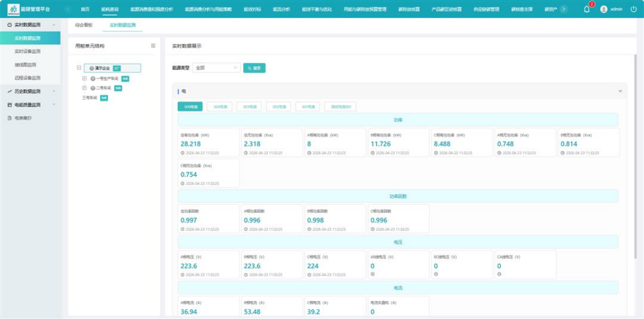The image size is (644, 319).
Task: Open 碳排放核算 in top navigation
Action: pyautogui.click(x=409, y=9)
